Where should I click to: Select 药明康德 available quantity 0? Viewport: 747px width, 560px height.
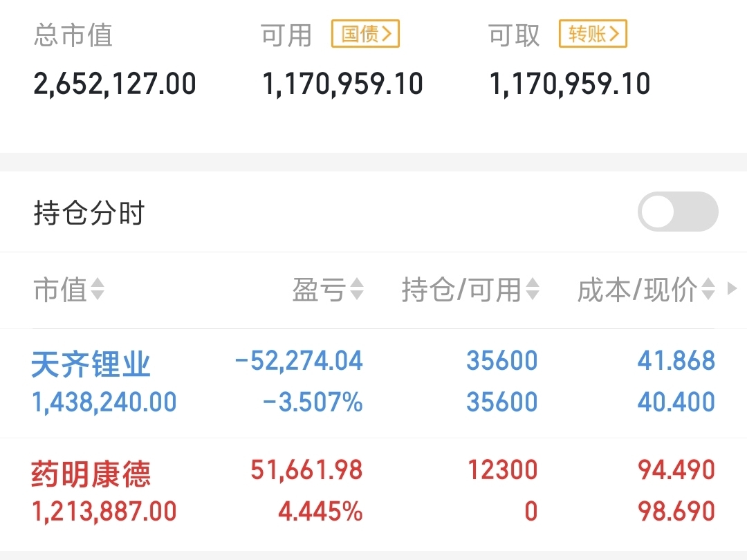(x=531, y=511)
